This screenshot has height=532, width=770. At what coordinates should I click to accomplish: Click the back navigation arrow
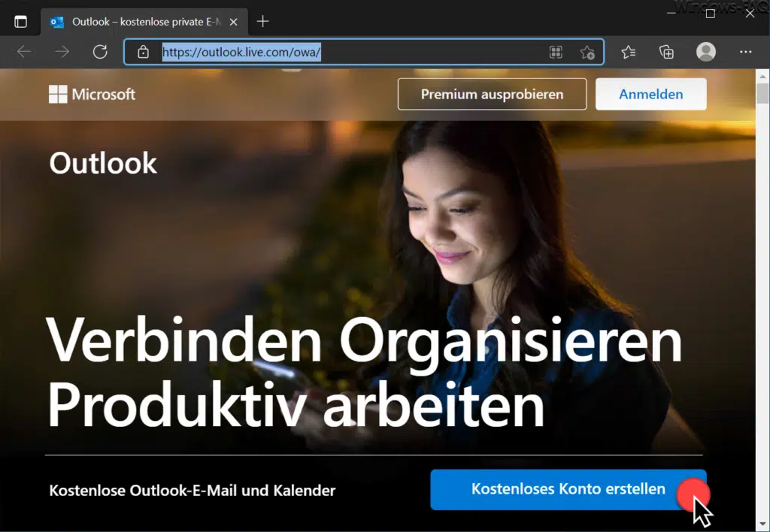tap(24, 52)
